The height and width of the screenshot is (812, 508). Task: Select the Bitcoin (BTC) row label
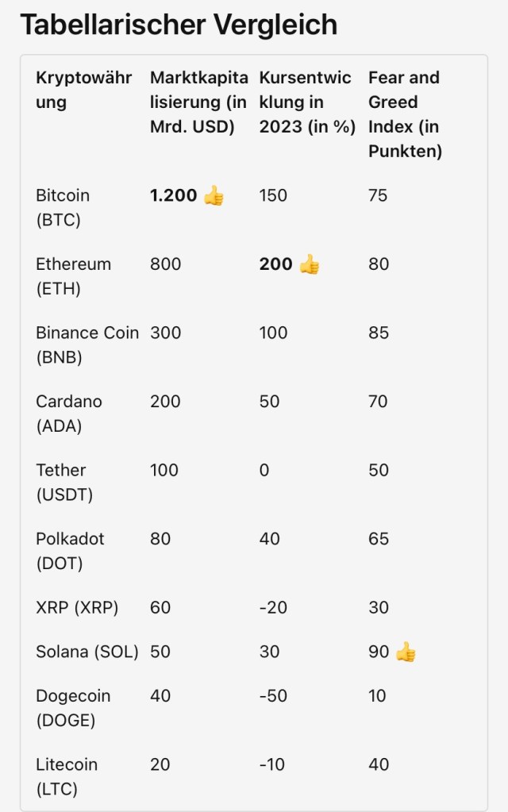coord(63,207)
